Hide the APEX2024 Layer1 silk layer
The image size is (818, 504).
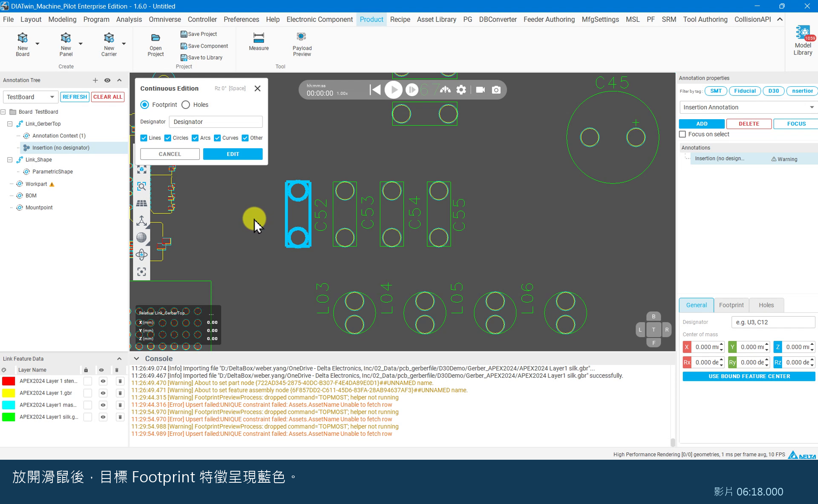pos(103,417)
